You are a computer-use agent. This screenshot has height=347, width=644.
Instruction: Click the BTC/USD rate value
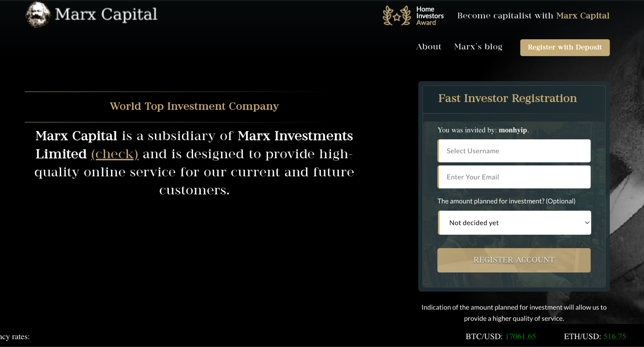[x=520, y=337]
